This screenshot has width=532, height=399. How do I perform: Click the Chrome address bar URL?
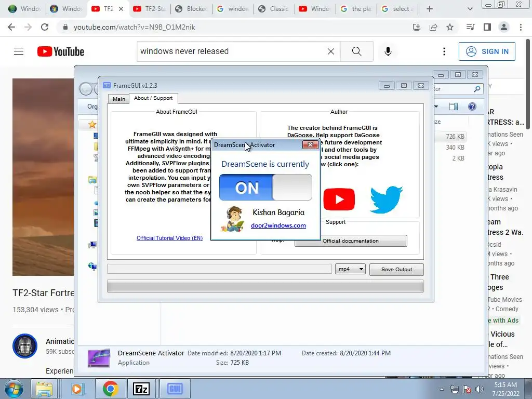[135, 27]
